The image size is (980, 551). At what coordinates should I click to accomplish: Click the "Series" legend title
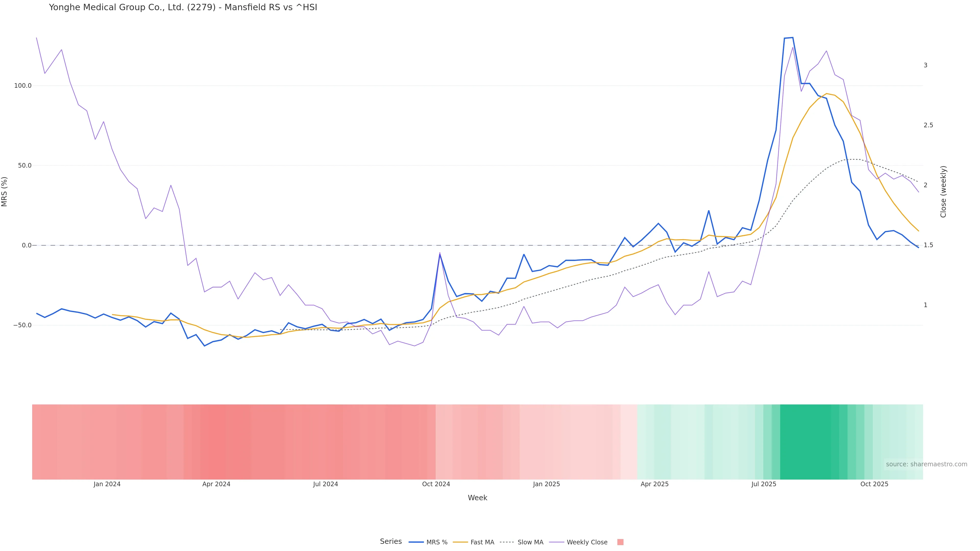tap(391, 542)
